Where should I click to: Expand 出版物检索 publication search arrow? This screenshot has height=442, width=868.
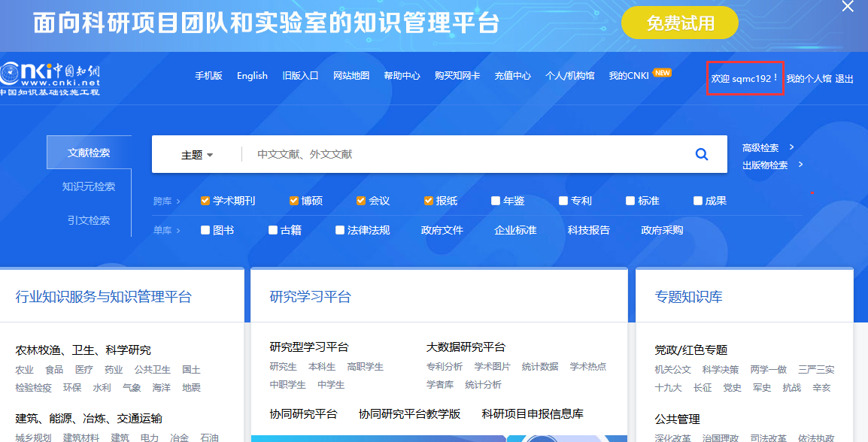800,165
